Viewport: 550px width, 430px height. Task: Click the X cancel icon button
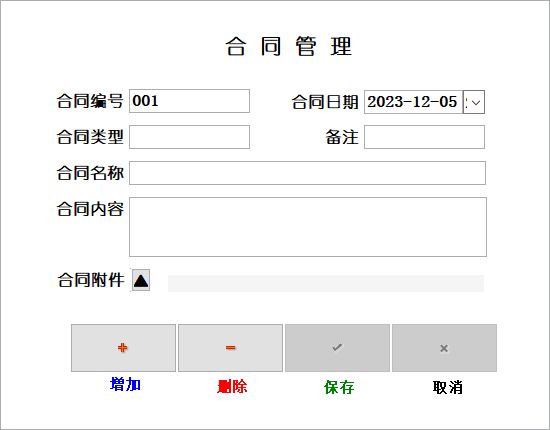pyautogui.click(x=444, y=348)
